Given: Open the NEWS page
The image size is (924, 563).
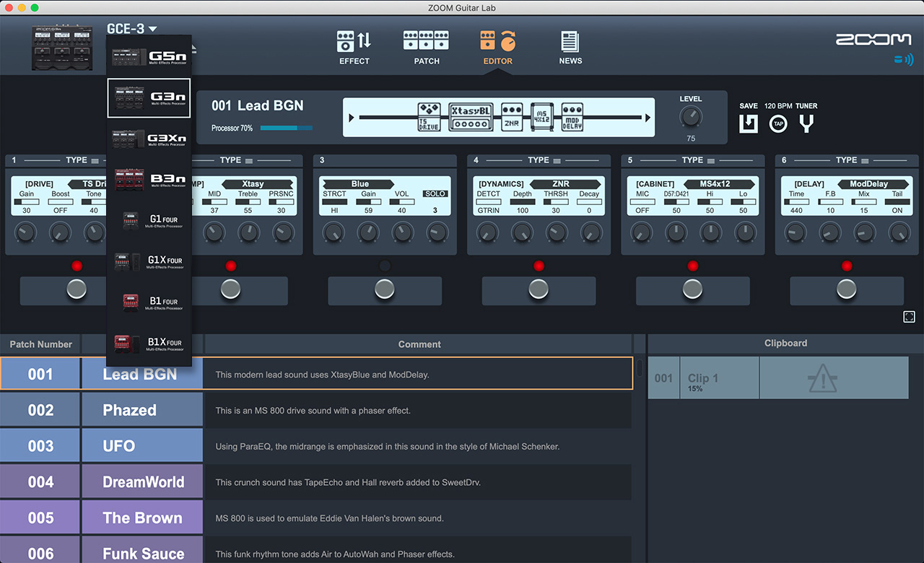Looking at the screenshot, I should point(570,48).
